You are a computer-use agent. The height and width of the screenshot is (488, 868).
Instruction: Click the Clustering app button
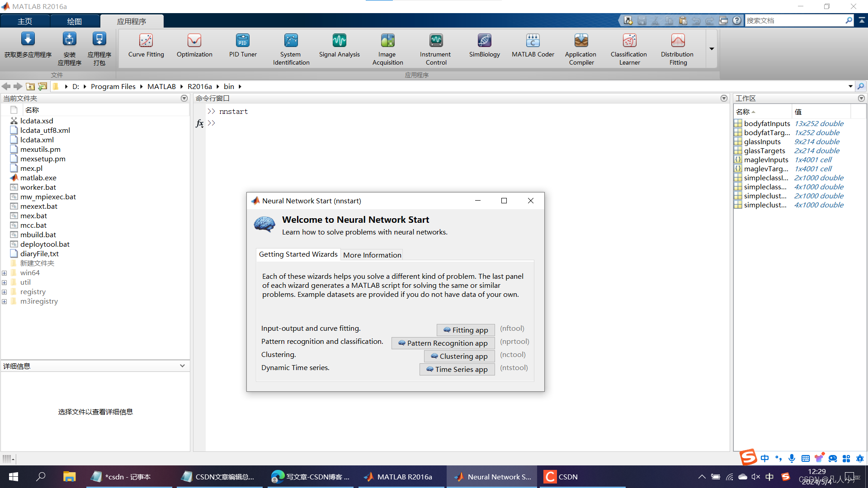tap(459, 356)
